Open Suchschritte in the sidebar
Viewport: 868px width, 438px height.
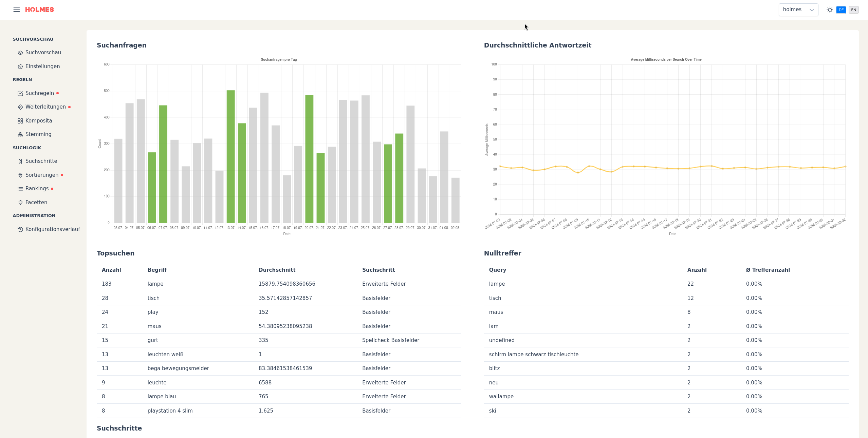click(x=41, y=161)
